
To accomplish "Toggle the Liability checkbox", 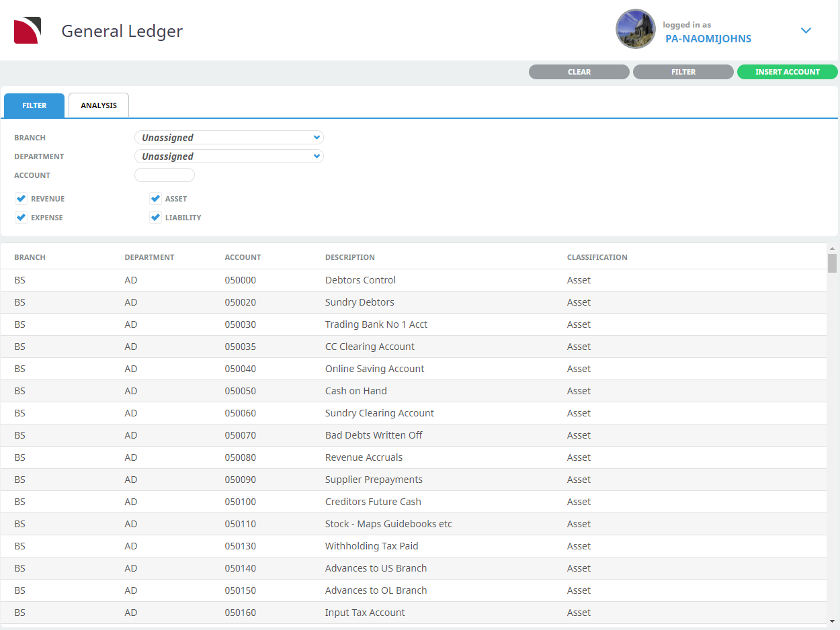I will click(156, 218).
